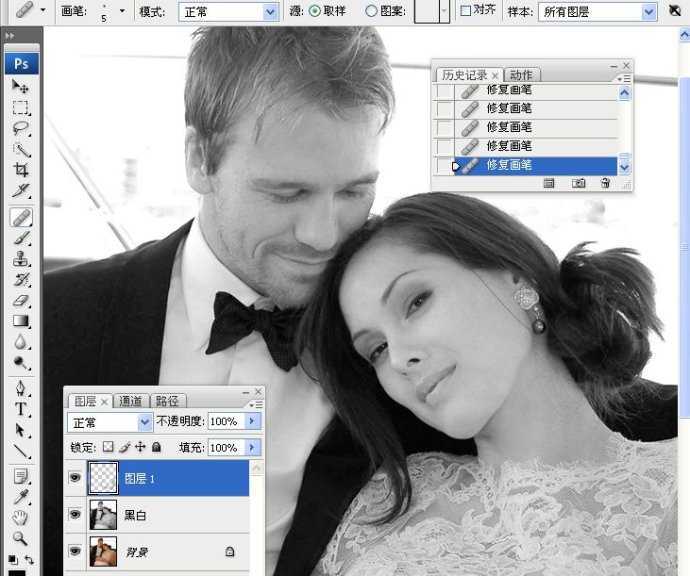Select the Eyedropper tool
The image size is (690, 576).
point(20,497)
